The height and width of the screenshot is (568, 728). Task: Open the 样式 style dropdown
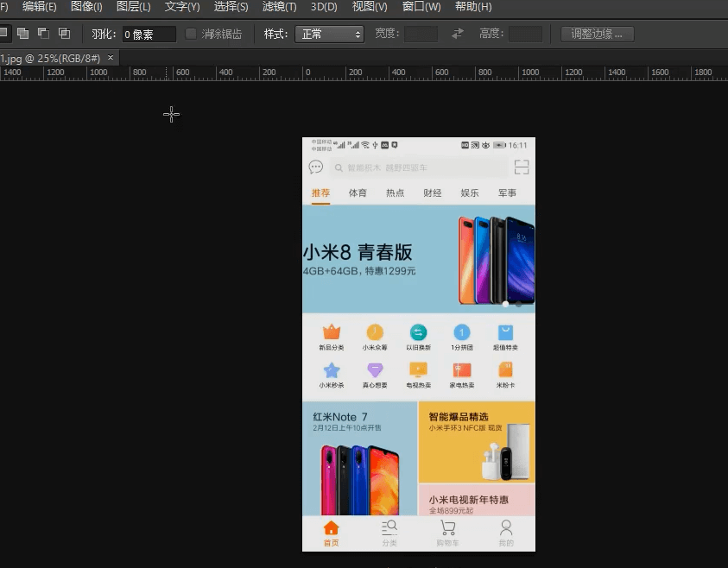pos(329,34)
